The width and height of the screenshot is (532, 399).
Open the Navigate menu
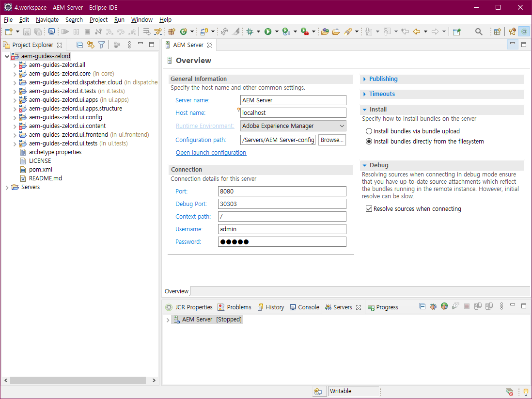click(x=47, y=20)
